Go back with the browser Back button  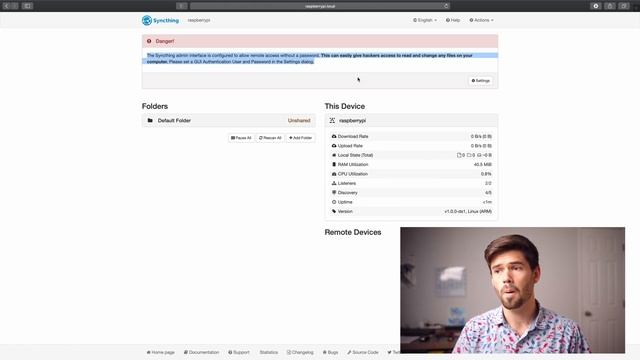(x=6, y=6)
